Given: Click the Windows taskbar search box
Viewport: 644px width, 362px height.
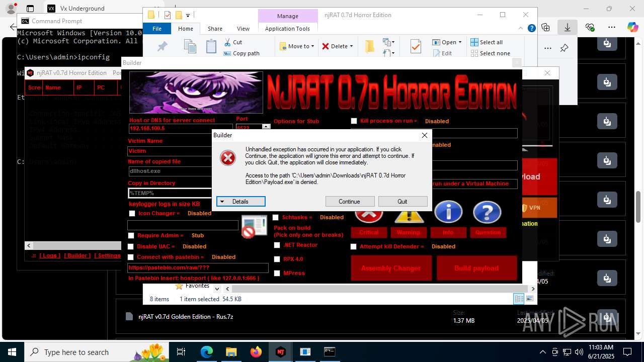Looking at the screenshot, I should pyautogui.click(x=97, y=352).
